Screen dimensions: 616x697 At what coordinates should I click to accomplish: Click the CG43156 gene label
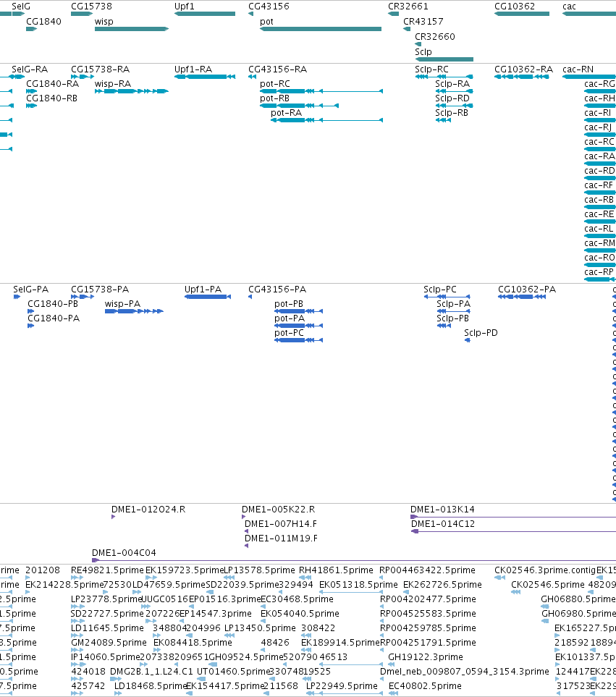point(269,7)
